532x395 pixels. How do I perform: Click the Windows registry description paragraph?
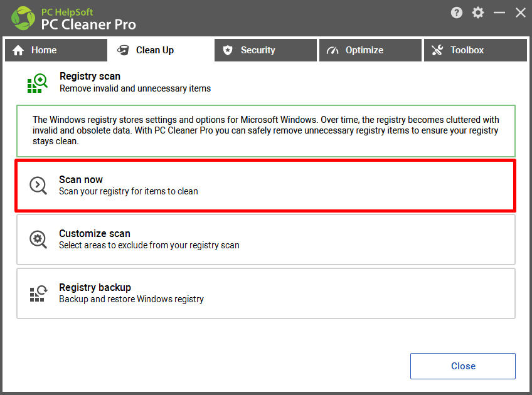point(265,130)
